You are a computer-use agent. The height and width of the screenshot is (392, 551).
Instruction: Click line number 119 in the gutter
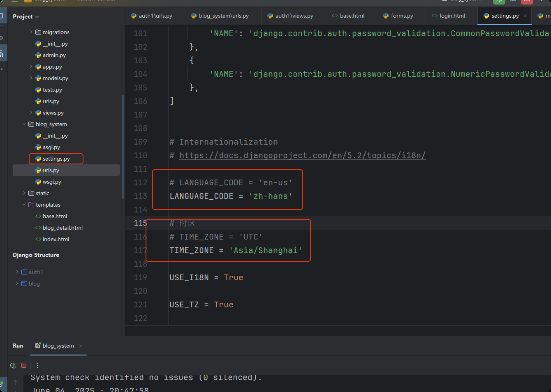[140, 277]
